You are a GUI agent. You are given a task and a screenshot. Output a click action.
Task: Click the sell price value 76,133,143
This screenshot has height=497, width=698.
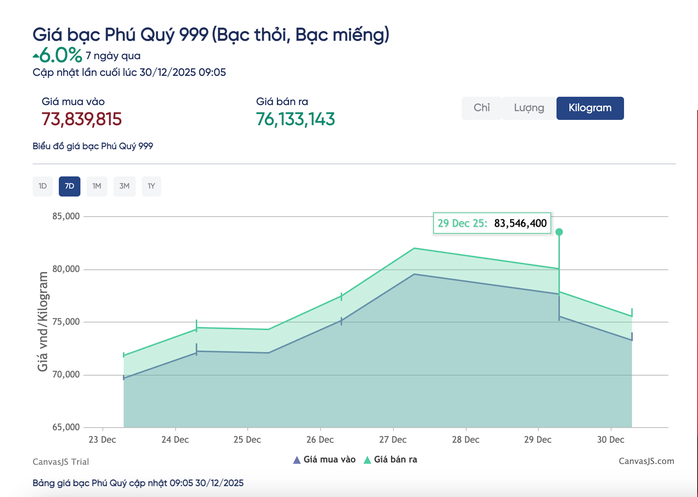pyautogui.click(x=296, y=119)
